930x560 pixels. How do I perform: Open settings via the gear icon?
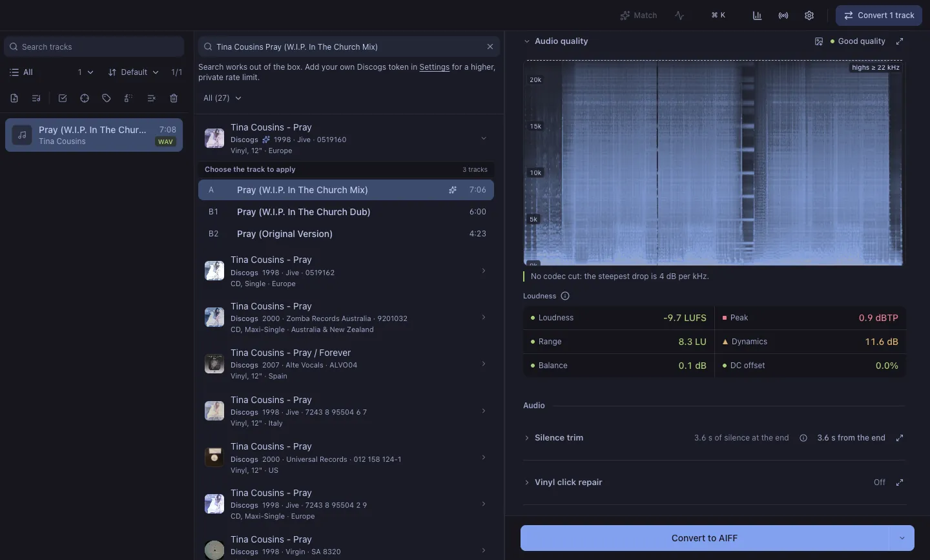click(x=809, y=16)
